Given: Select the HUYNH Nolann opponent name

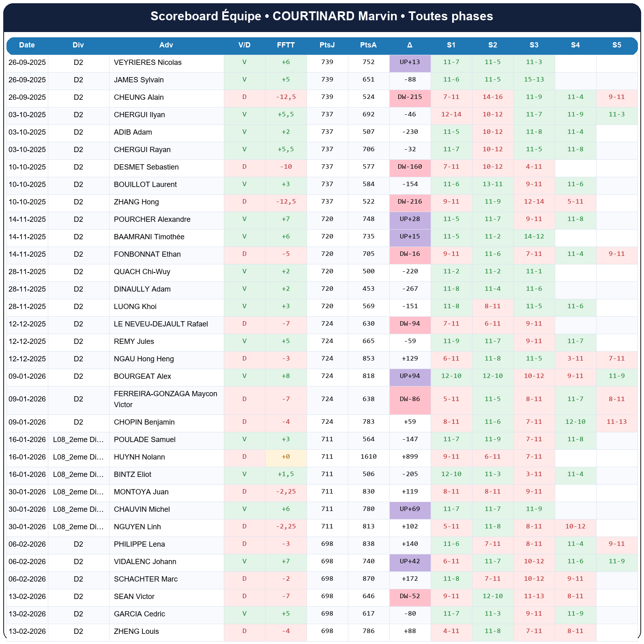Looking at the screenshot, I should (x=139, y=457).
